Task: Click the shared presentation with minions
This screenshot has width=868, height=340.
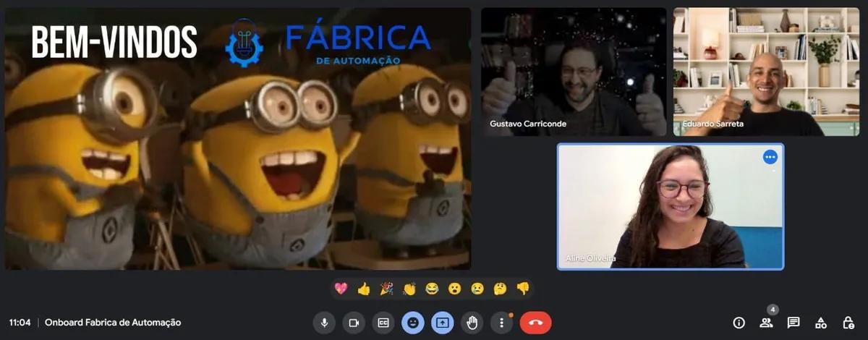Action: (238, 139)
